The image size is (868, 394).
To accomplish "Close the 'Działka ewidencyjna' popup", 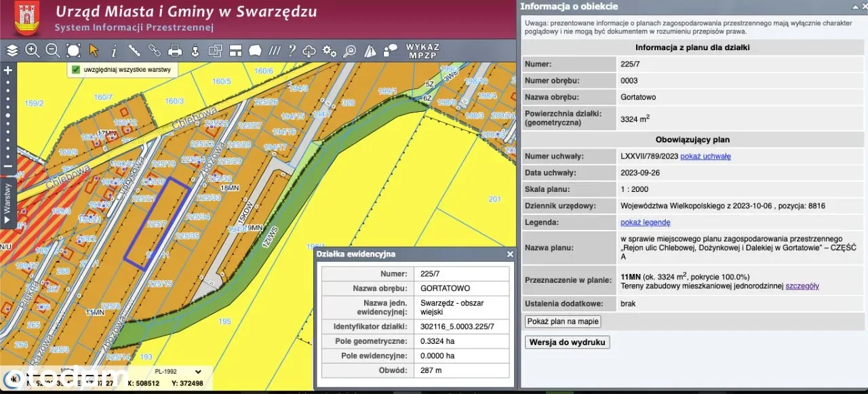I will pyautogui.click(x=510, y=254).
